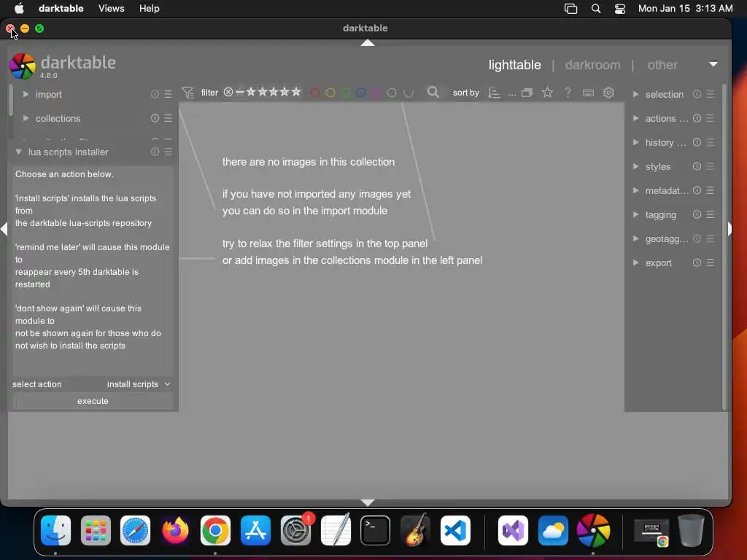Expand the metadata editor module
The width and height of the screenshot is (747, 560).
635,190
